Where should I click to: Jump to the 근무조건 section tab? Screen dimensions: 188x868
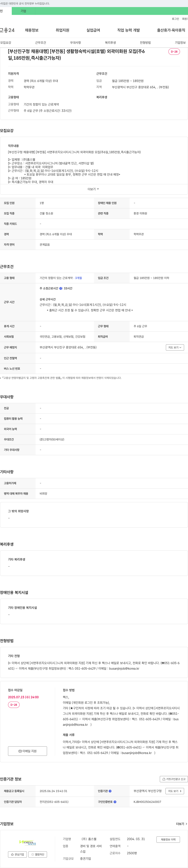tap(40, 43)
